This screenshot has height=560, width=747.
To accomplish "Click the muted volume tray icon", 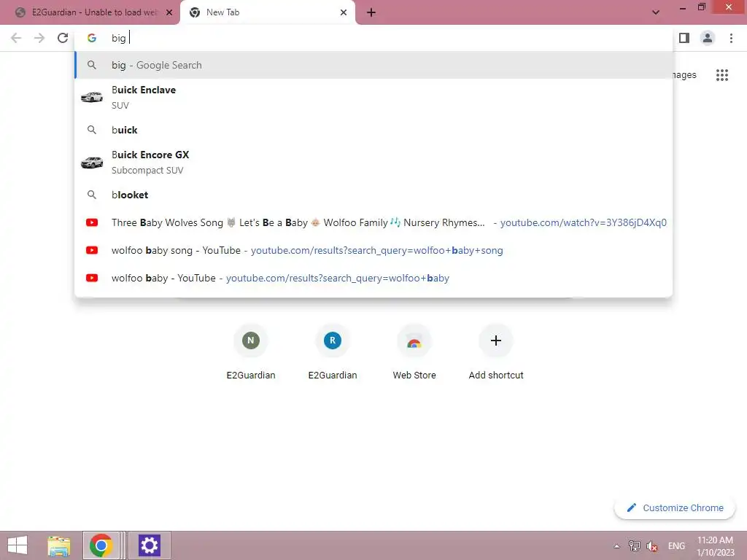I will (651, 546).
